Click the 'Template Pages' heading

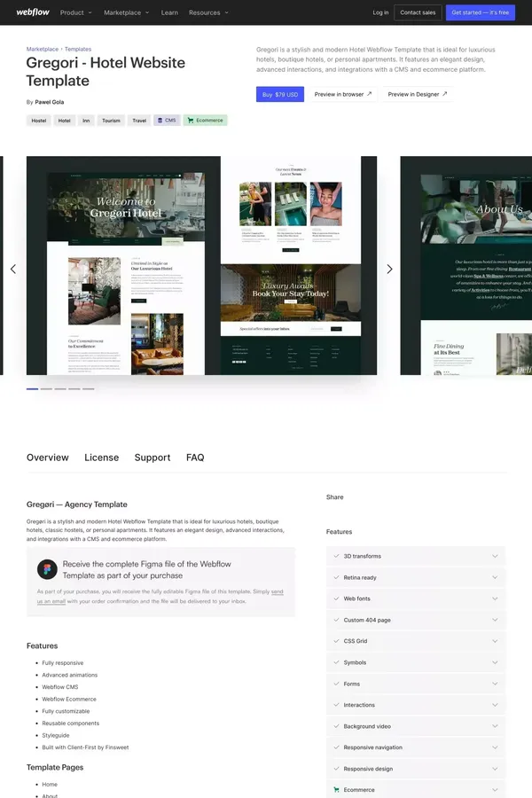(55, 767)
